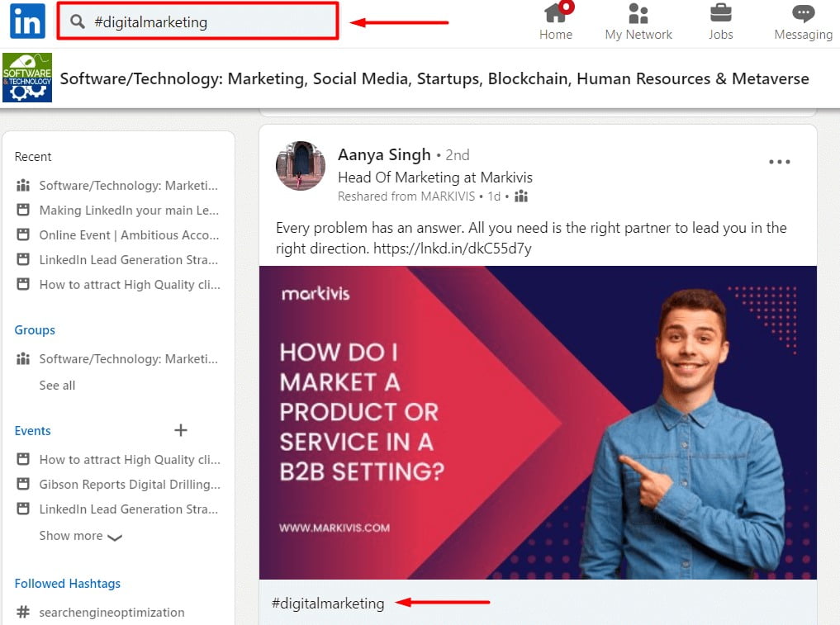Click the Events heading link
This screenshot has width=840, height=625.
(x=33, y=431)
